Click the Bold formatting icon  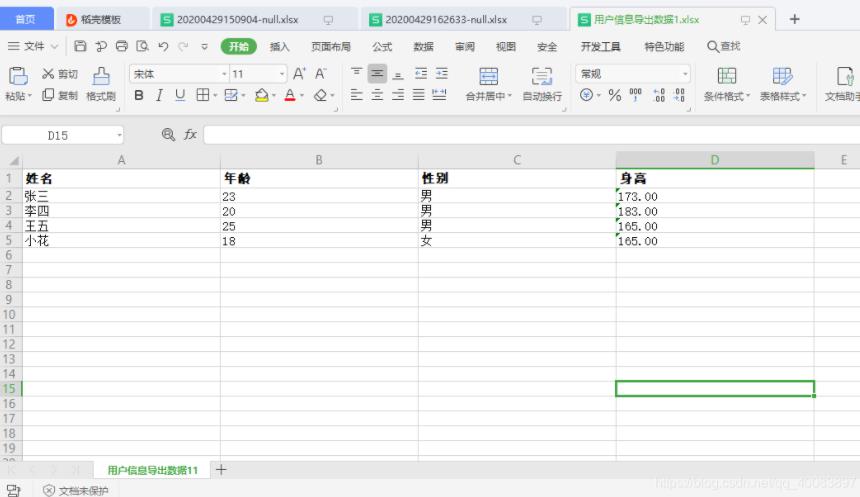tap(139, 96)
